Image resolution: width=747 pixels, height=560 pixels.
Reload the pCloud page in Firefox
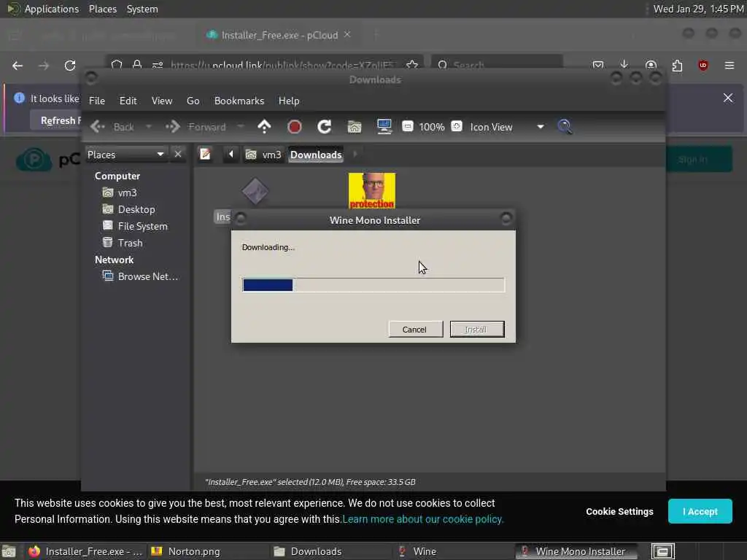point(70,66)
